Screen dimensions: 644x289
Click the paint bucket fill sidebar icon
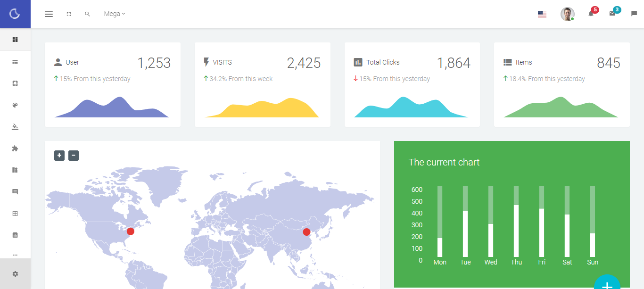[15, 127]
